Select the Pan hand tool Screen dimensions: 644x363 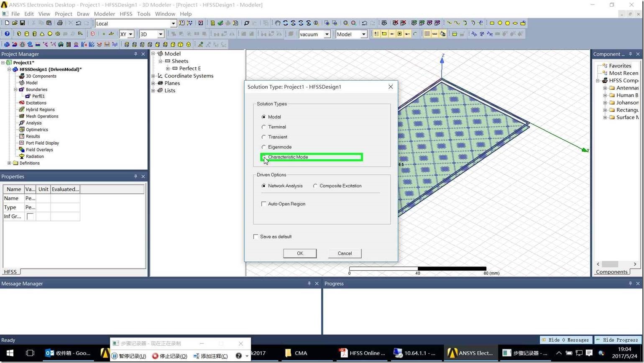pos(277,23)
